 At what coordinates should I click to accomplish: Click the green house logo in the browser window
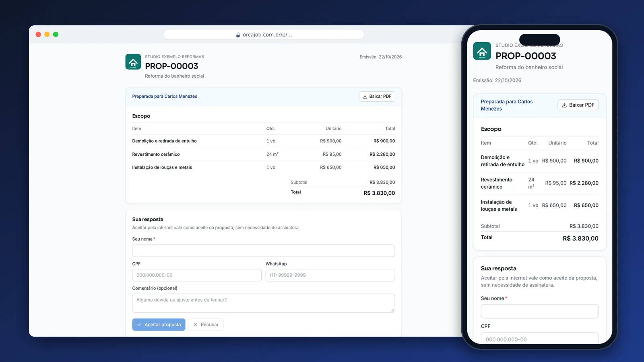coord(133,62)
